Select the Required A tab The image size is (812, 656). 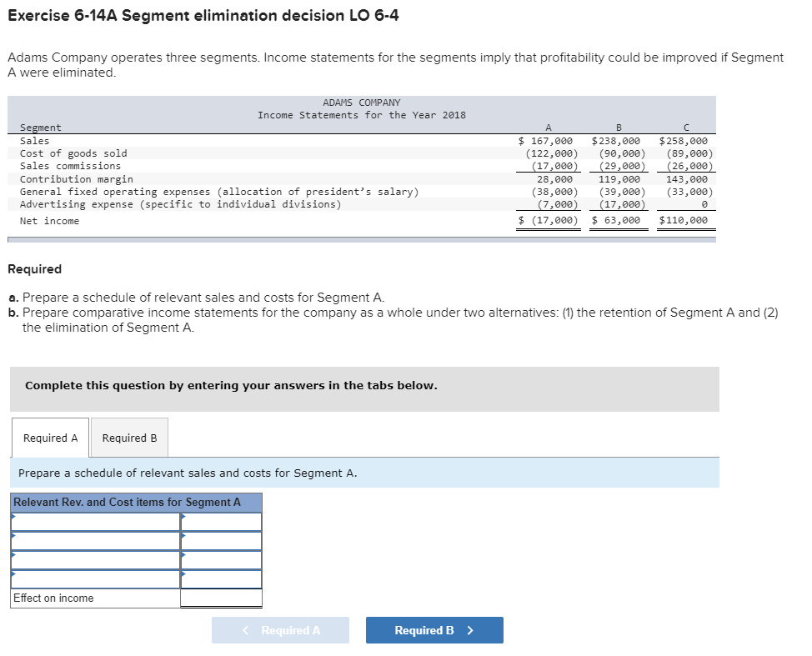coord(50,437)
